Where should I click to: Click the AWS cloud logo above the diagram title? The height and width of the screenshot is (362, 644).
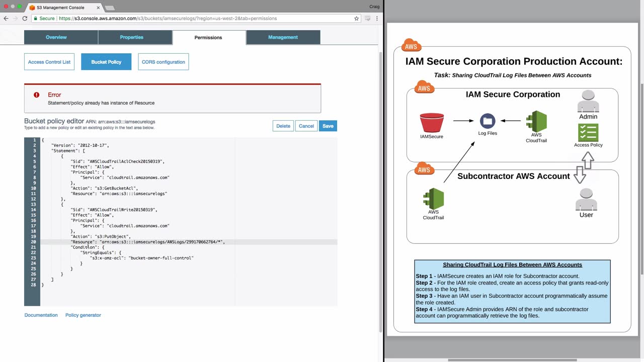tap(411, 46)
